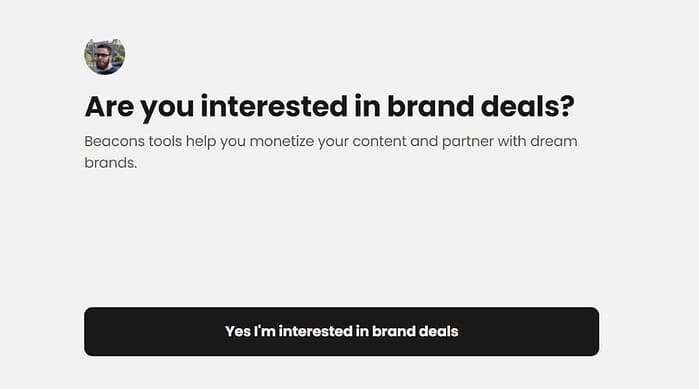View the round account photo thumbnail
Screen dimensions: 699x389
tap(105, 56)
